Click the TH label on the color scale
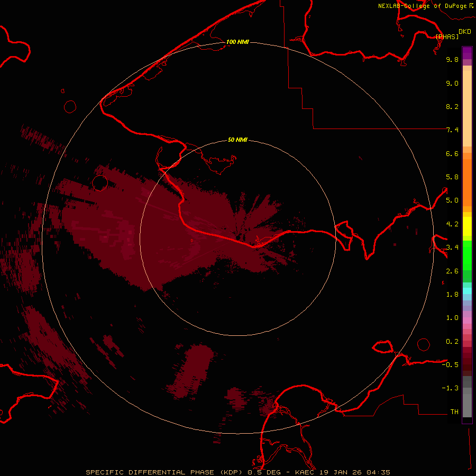This screenshot has height=476, width=476. click(454, 412)
